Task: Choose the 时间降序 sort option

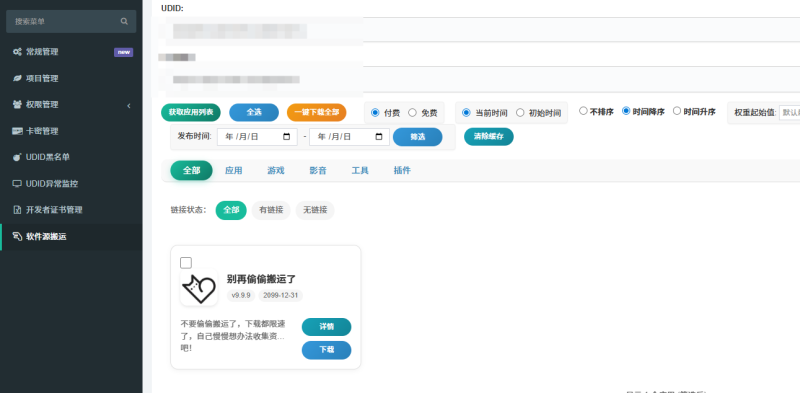Action: click(x=626, y=111)
